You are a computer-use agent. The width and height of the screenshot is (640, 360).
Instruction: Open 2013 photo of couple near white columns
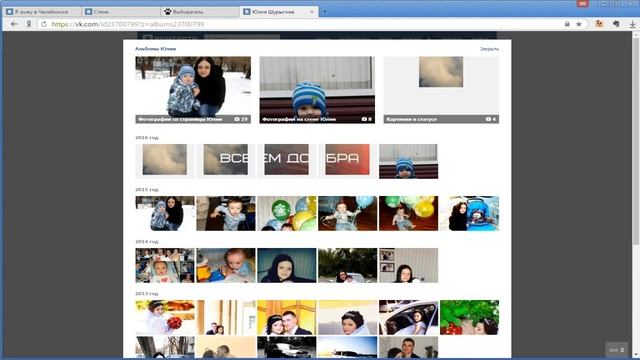226,317
